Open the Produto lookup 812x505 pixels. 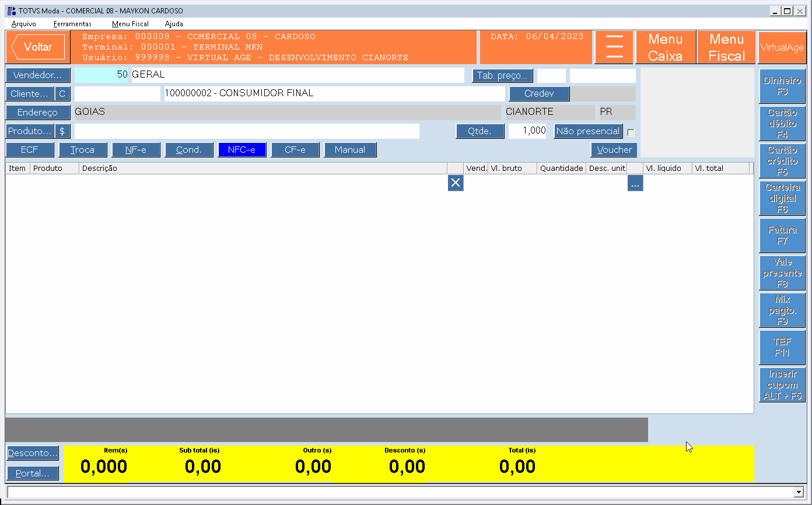pyautogui.click(x=30, y=131)
